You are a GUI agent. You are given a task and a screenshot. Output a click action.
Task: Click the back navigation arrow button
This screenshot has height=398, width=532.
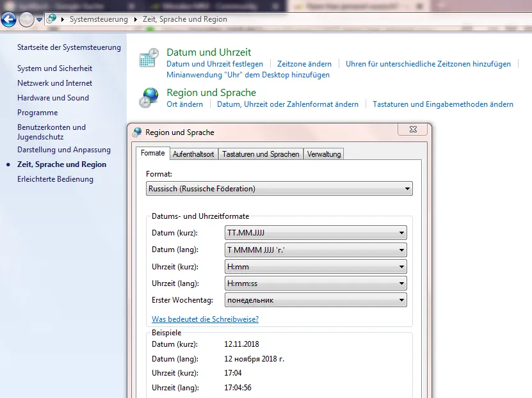(9, 19)
